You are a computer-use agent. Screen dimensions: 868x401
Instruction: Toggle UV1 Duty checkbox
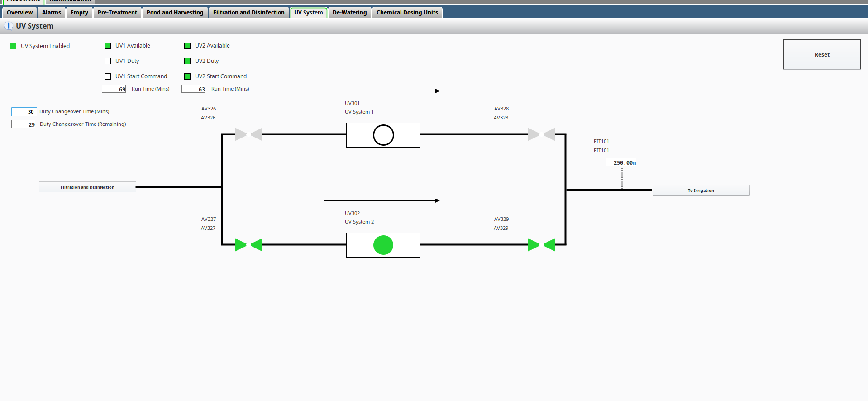108,61
